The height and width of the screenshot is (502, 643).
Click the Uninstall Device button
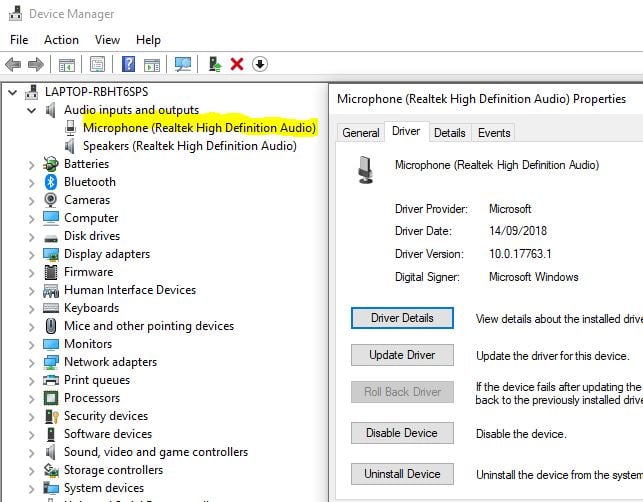[402, 474]
